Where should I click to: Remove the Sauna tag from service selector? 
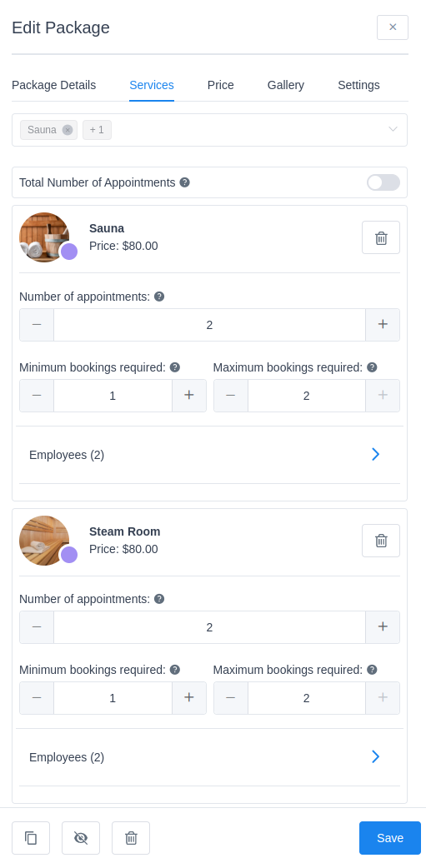[68, 130]
